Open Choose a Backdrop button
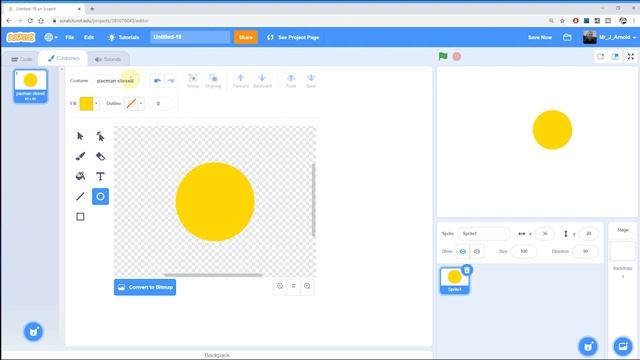 click(x=623, y=346)
